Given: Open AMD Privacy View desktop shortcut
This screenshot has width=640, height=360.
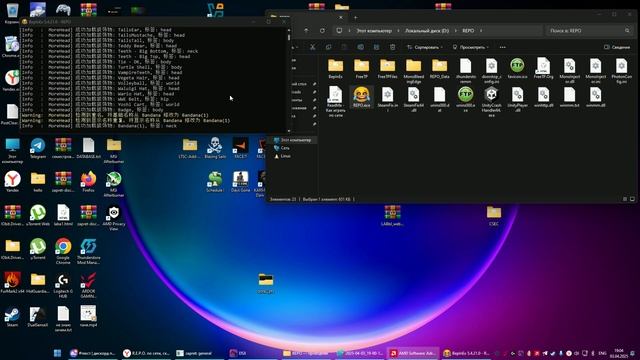Looking at the screenshot, I should pos(113,218).
